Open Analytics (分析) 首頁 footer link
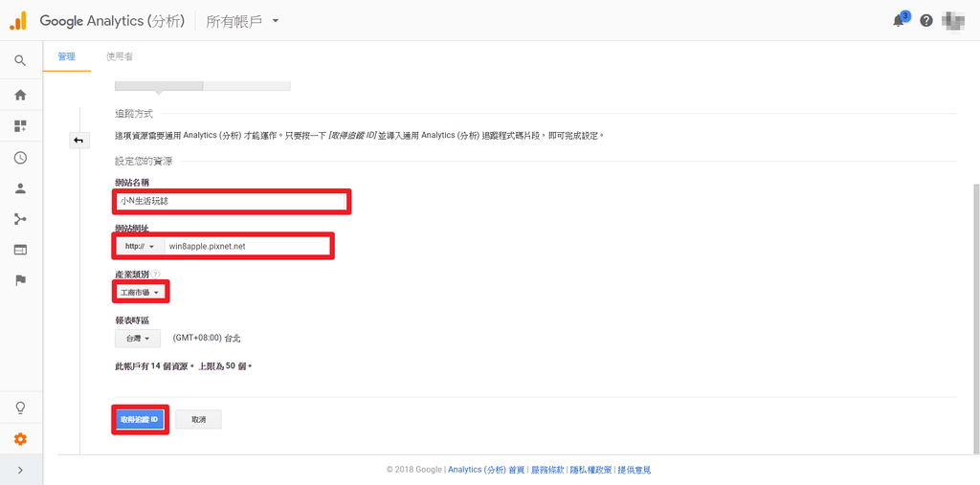The width and height of the screenshot is (980, 485). coord(486,470)
